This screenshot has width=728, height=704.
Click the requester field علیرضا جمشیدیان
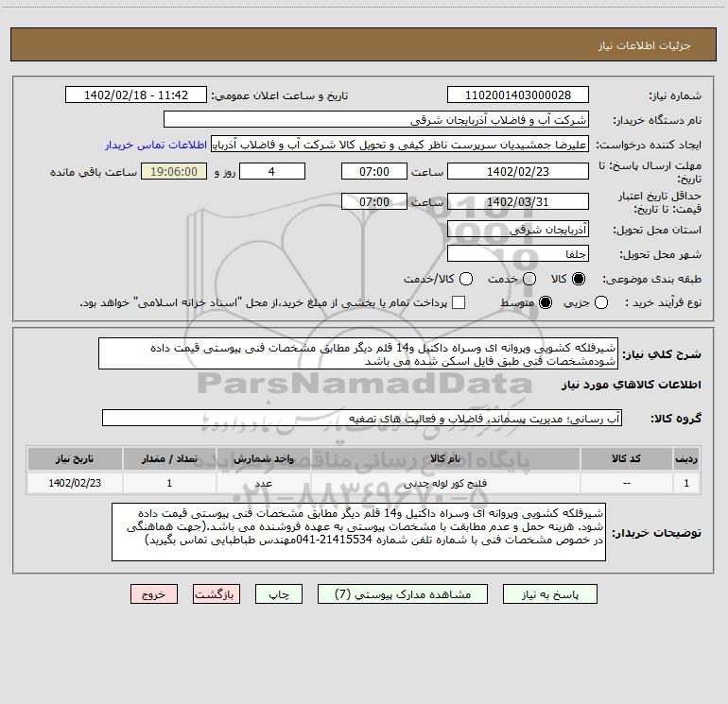tap(400, 145)
